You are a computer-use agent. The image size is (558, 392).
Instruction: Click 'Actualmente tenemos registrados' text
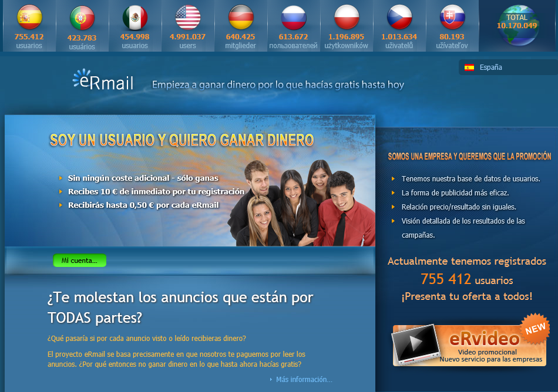coord(466,261)
